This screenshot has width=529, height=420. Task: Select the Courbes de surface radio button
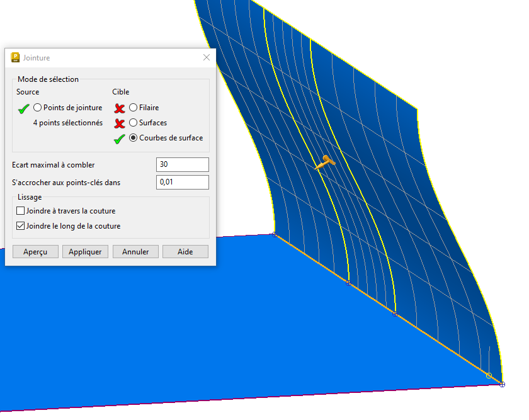(x=133, y=138)
